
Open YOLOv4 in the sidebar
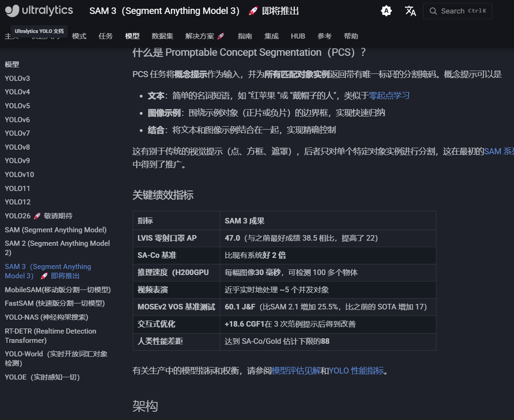tap(17, 92)
